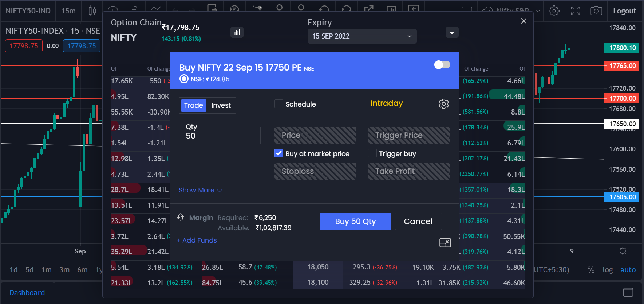This screenshot has width=644, height=304.
Task: Click the red 17798.75 sell price box
Action: pyautogui.click(x=24, y=46)
